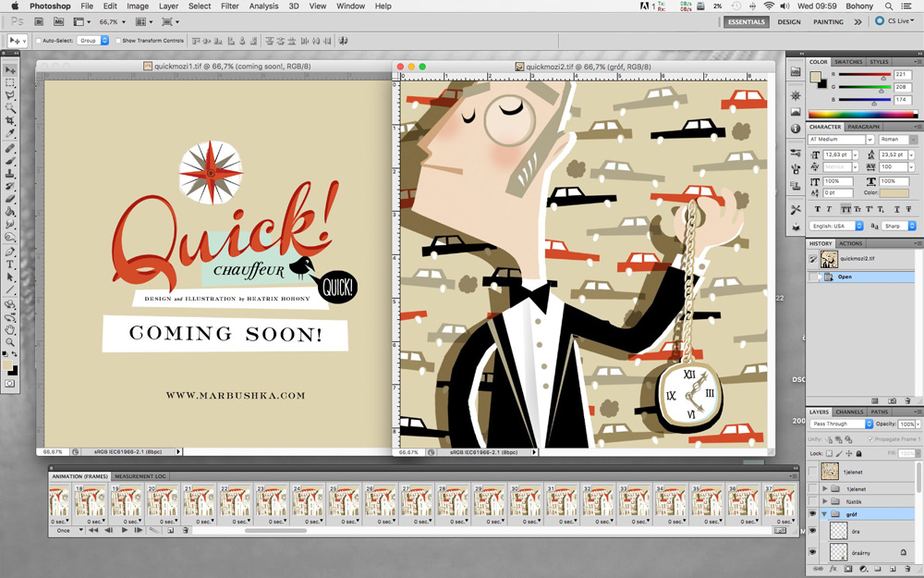Enable Show Transform Controls checkbox

click(x=118, y=41)
